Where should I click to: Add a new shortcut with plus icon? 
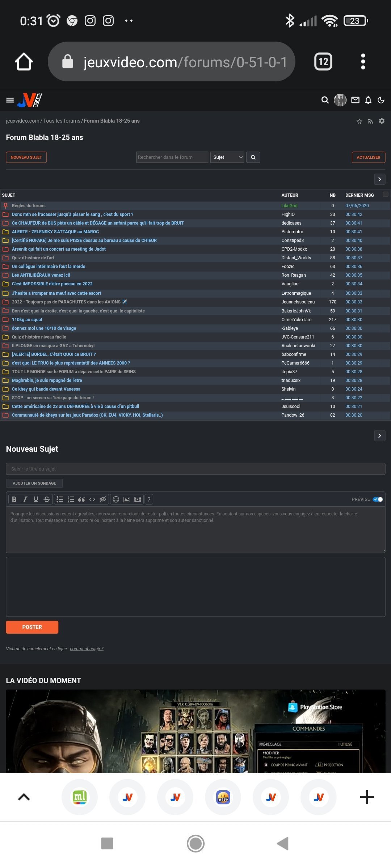tap(367, 797)
